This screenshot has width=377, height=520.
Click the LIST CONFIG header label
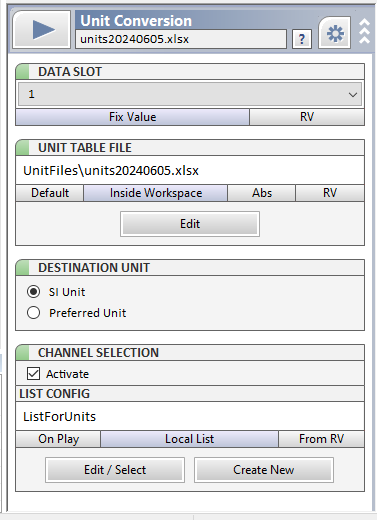tap(55, 394)
